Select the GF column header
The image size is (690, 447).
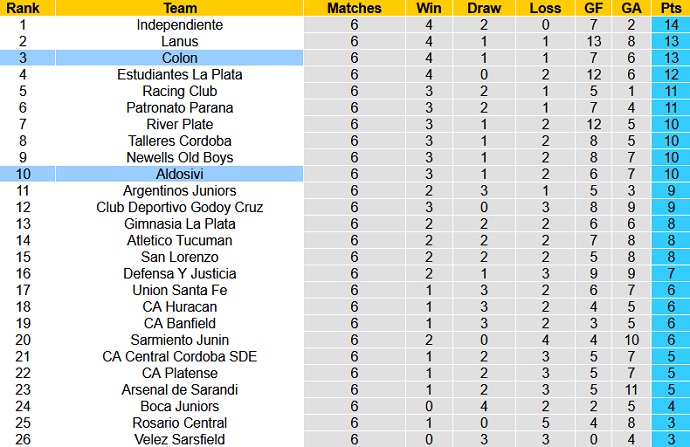[594, 8]
